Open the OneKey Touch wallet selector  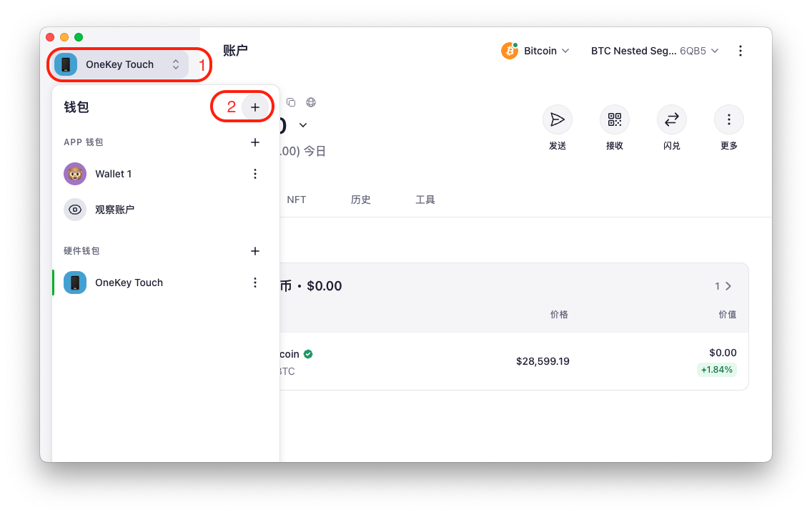120,65
